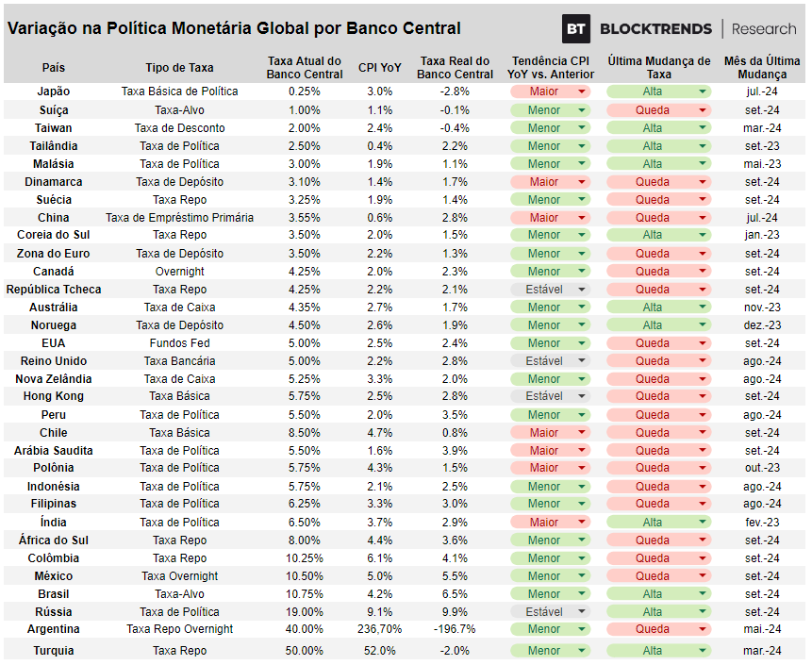Click Turquia's Menor green arrow icon
812x665 pixels.
(582, 651)
